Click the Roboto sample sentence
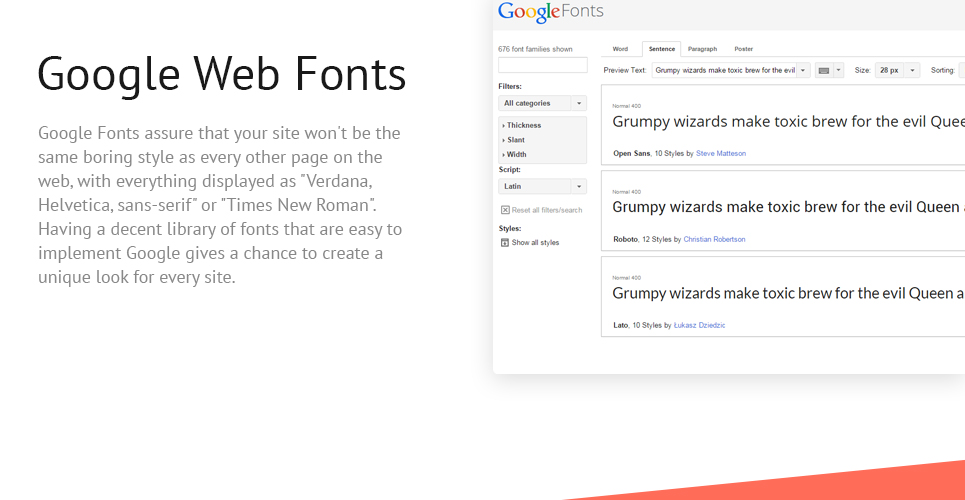Image resolution: width=965 pixels, height=500 pixels. click(788, 208)
